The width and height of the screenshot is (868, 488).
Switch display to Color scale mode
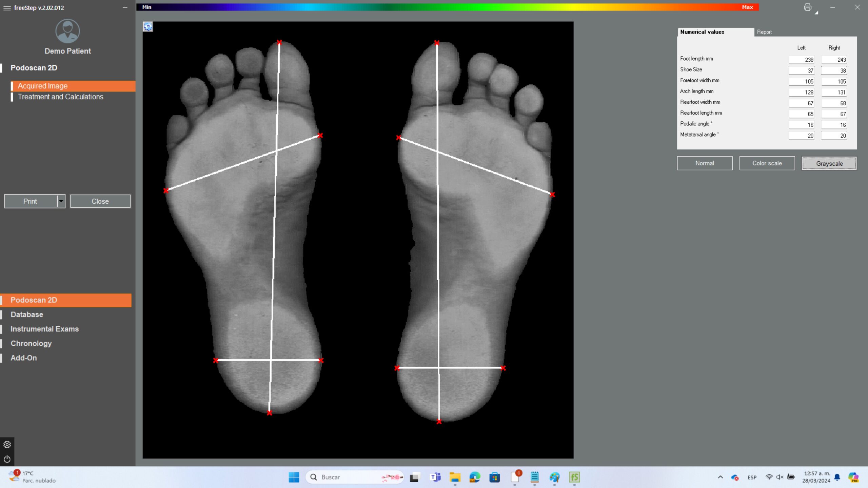pyautogui.click(x=767, y=163)
